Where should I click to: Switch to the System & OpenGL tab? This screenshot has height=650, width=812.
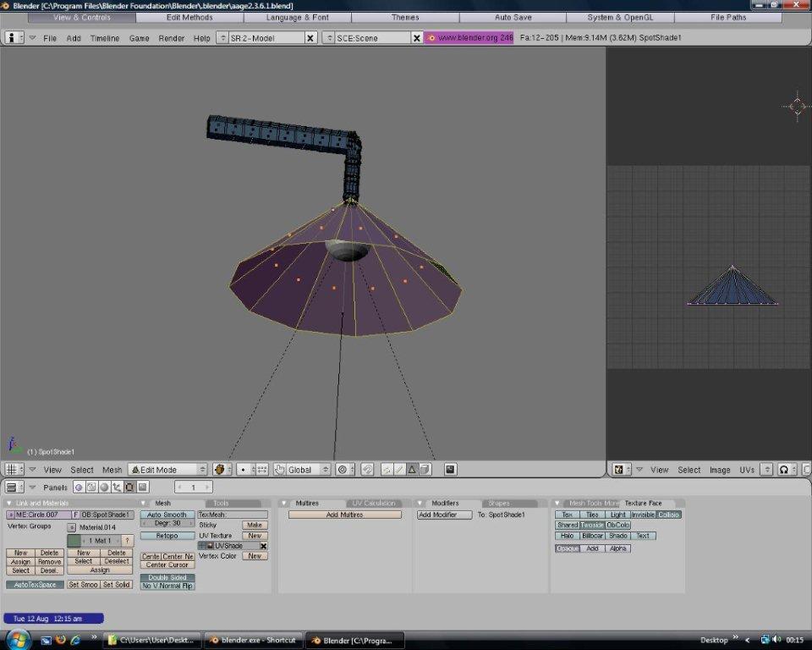click(620, 18)
